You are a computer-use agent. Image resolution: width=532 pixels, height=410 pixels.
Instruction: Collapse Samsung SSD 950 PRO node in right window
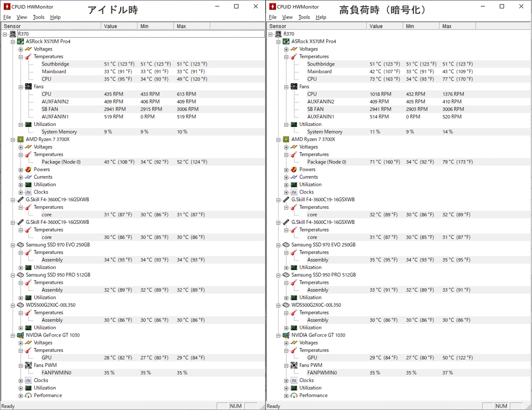coord(278,275)
